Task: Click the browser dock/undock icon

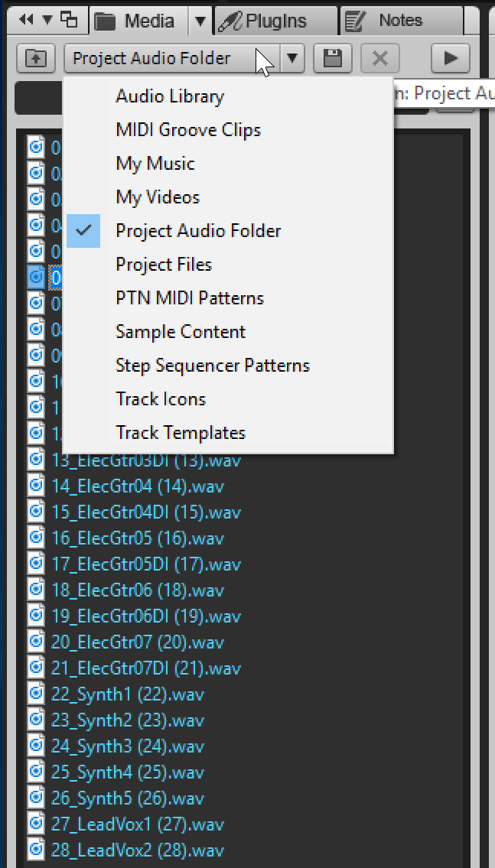Action: 69,21
